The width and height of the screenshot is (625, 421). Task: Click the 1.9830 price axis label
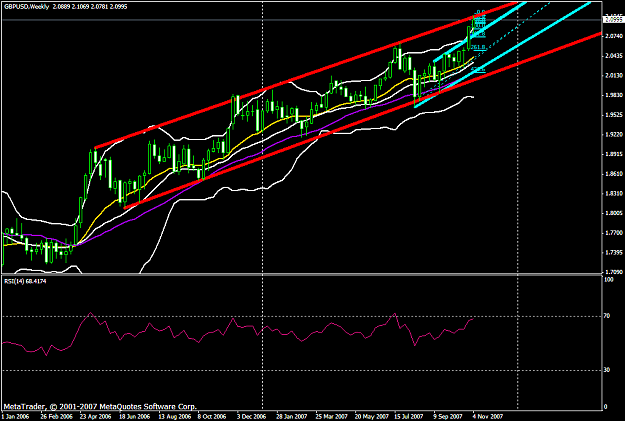coord(614,95)
